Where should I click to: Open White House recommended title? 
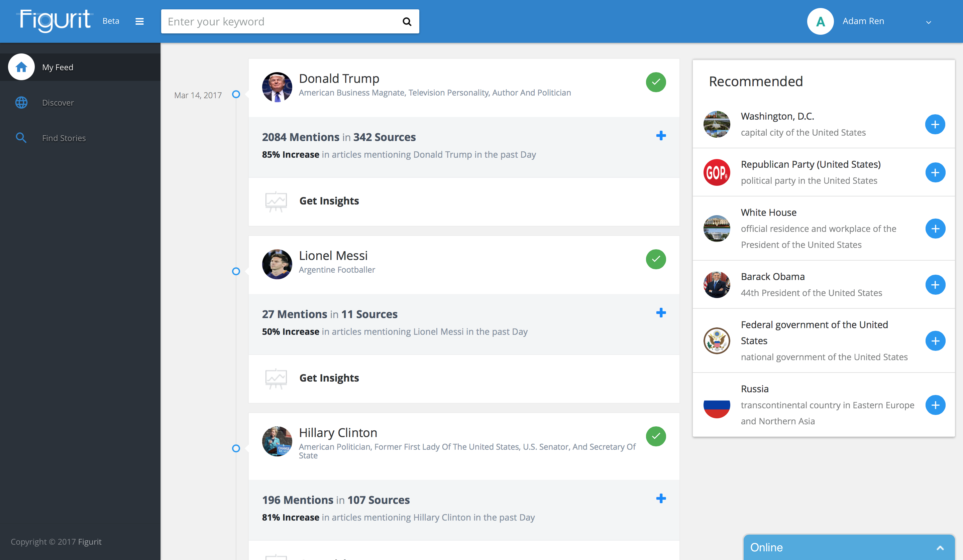point(768,213)
